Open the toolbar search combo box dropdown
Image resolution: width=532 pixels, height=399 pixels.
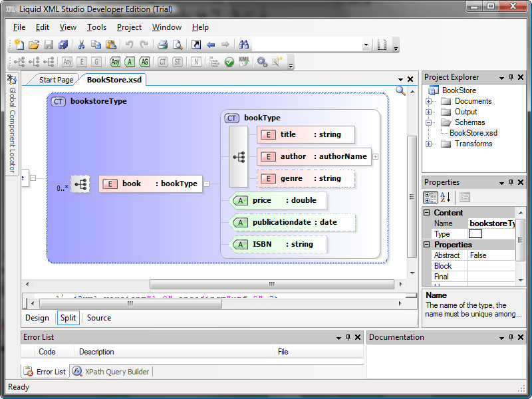366,45
